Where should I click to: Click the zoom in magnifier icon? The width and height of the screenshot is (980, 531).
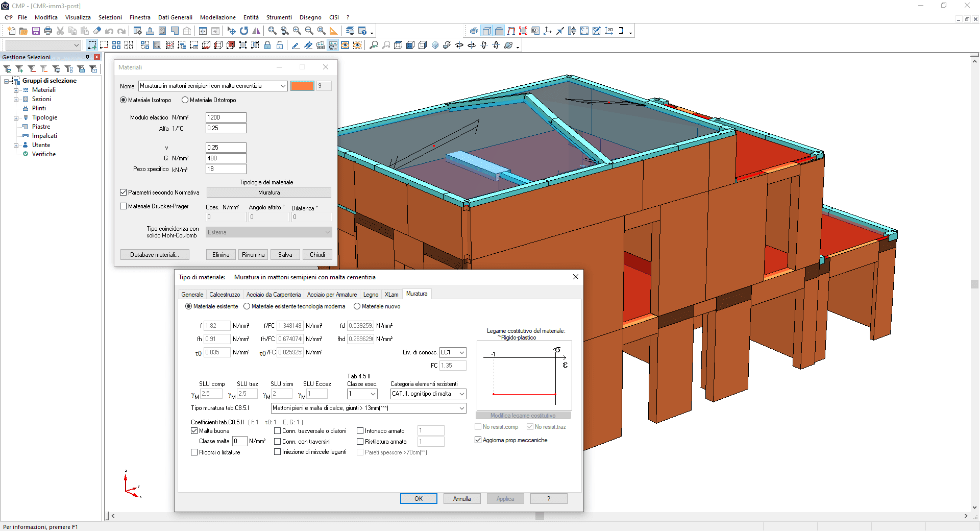tap(297, 31)
